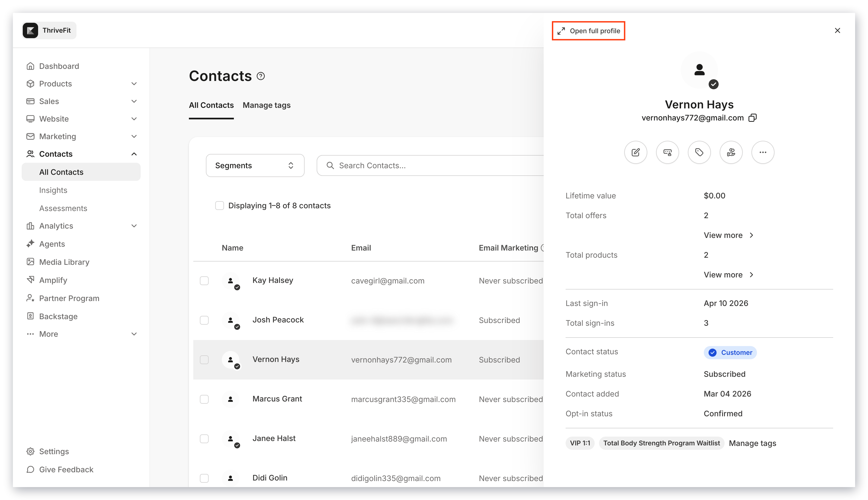Image resolution: width=868 pixels, height=500 pixels.
Task: Click Kay Halsey's avatar icon
Action: click(231, 281)
